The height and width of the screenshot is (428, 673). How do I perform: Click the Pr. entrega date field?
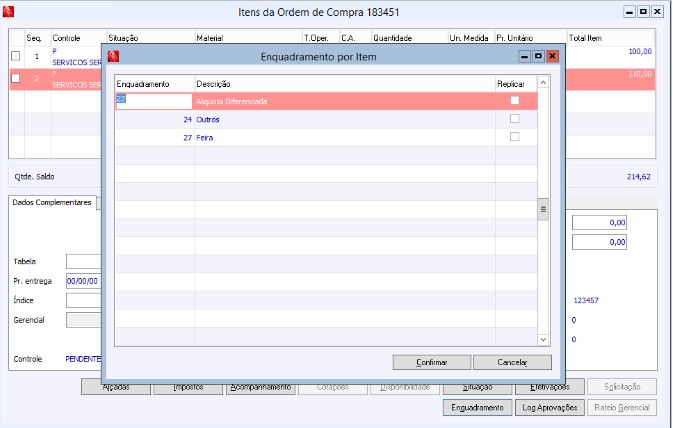click(83, 281)
